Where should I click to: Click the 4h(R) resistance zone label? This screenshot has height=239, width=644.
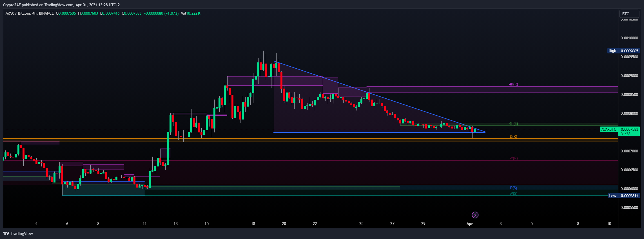pyautogui.click(x=513, y=84)
